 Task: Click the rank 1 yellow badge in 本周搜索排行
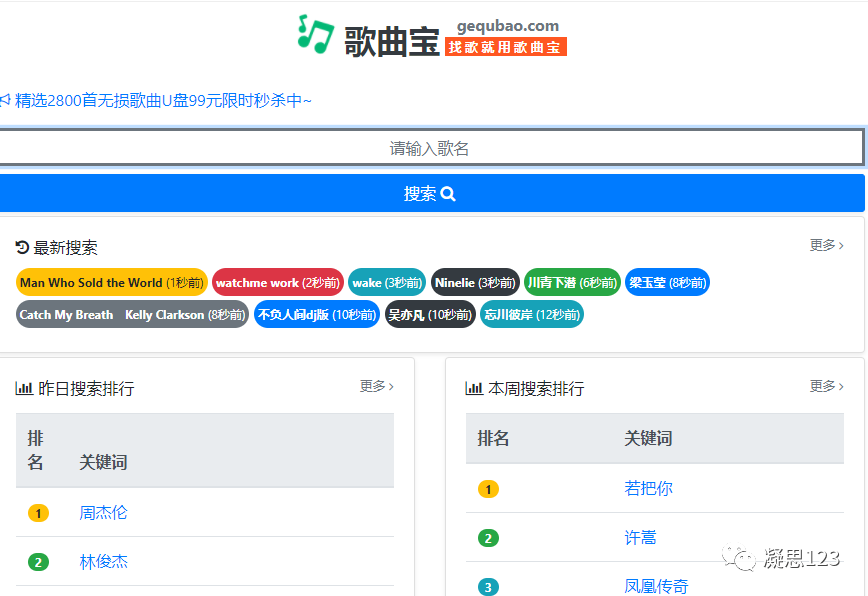(x=488, y=489)
